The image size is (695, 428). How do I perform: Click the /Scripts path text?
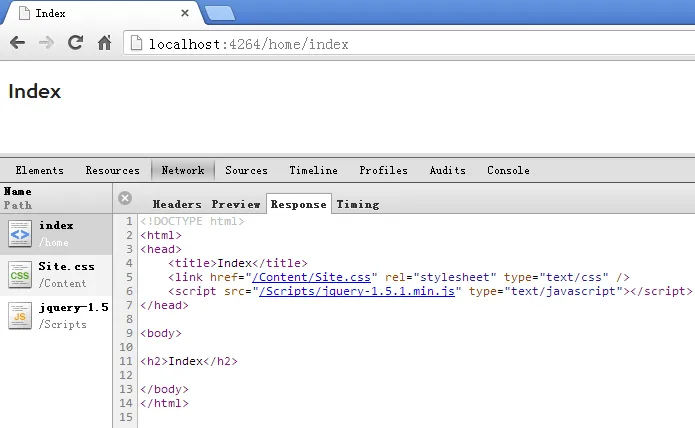(62, 324)
